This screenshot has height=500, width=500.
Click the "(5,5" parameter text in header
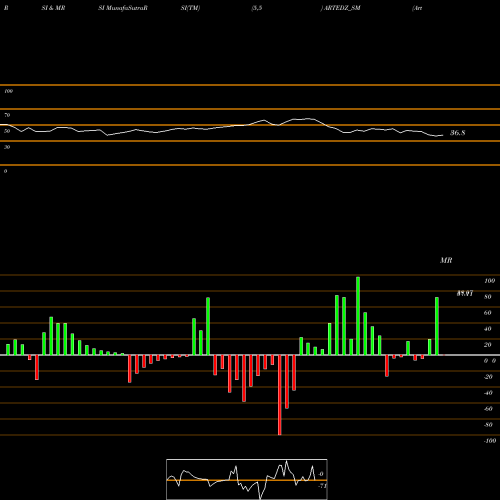(257, 8)
